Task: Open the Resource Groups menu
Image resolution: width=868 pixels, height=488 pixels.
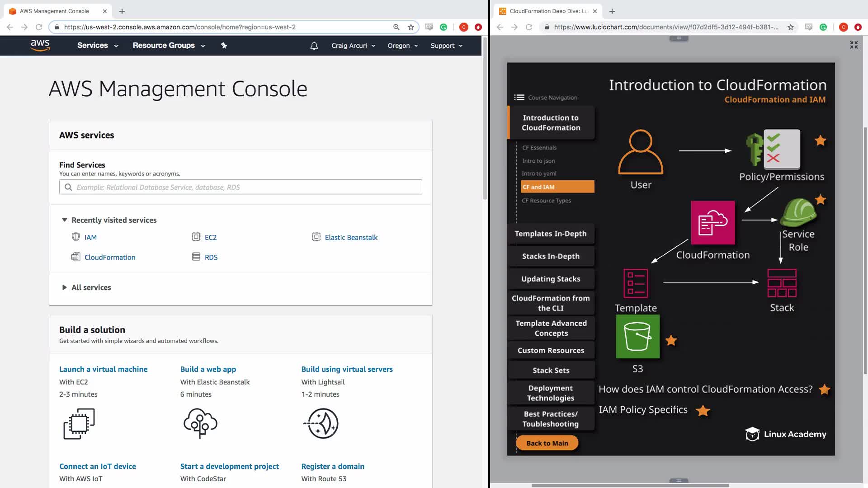Action: [168, 46]
